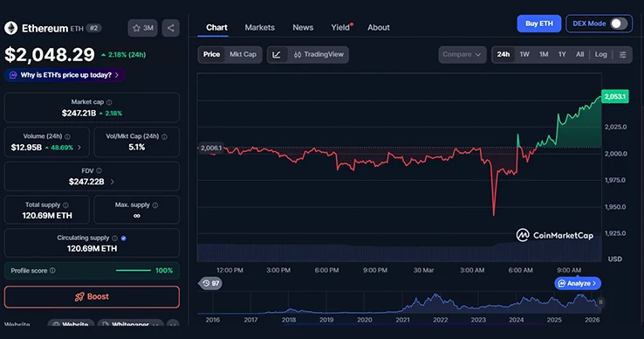Select the 1W time range
Viewport: 644px width, 339px height.
coord(524,54)
